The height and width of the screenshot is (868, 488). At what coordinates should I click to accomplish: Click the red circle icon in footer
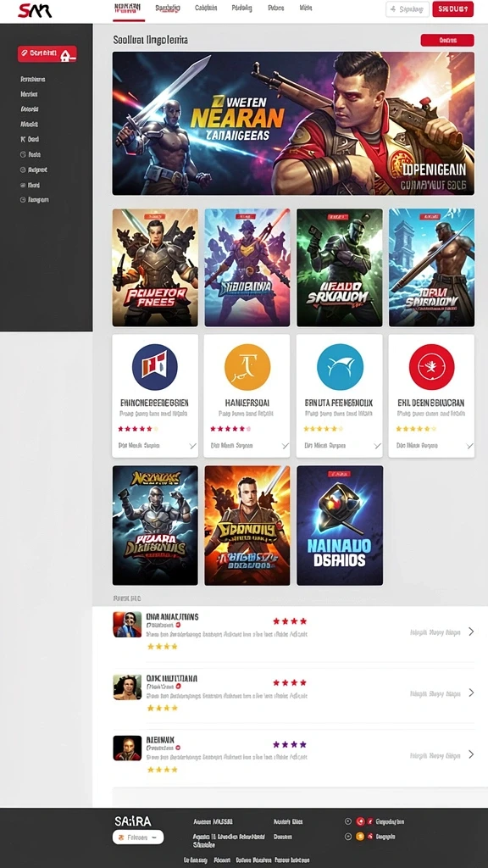pyautogui.click(x=360, y=821)
